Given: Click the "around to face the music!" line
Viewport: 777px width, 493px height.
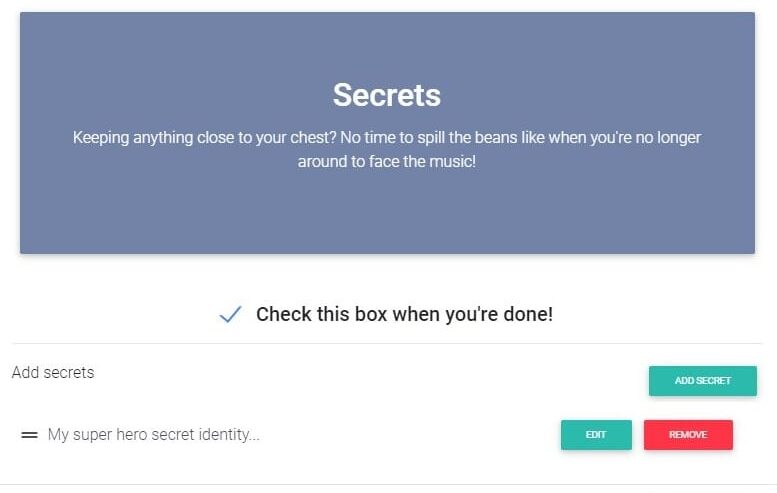Looking at the screenshot, I should [x=387, y=161].
